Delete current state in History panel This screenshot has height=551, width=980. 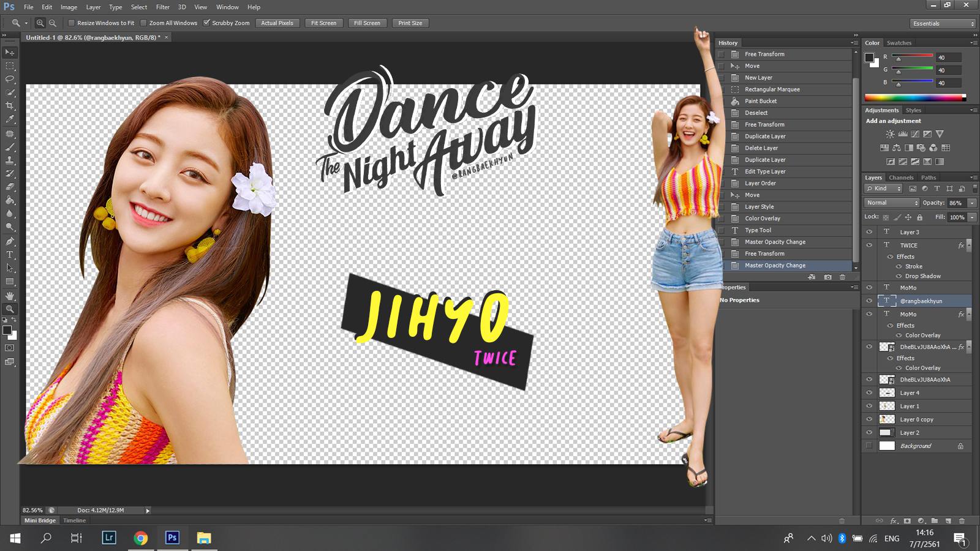click(842, 277)
